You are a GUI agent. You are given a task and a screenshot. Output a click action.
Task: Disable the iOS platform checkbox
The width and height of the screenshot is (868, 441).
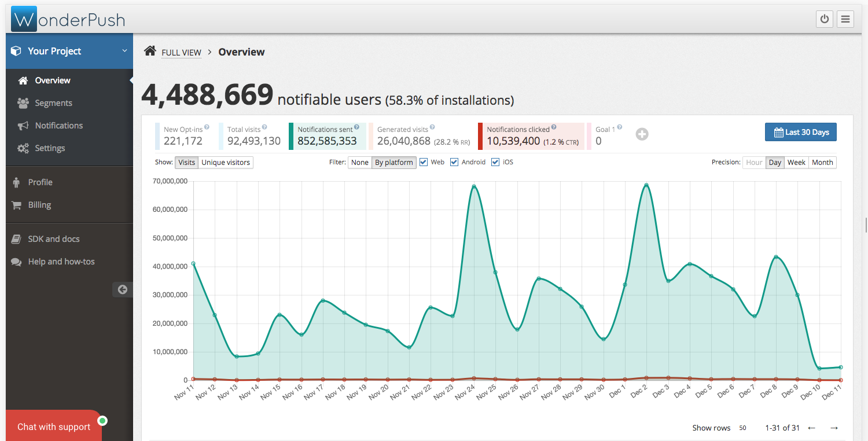click(495, 162)
